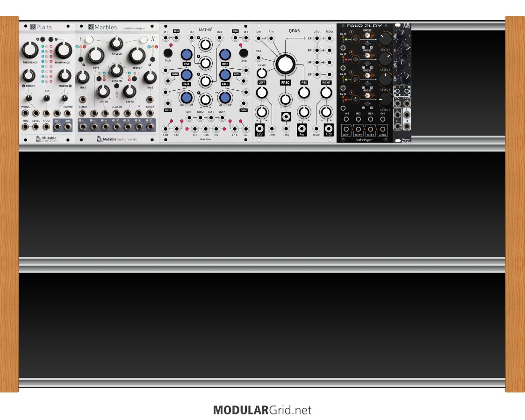Click the QPAS Res CV jack
Viewport: 525px width, 420px height.
[302, 128]
